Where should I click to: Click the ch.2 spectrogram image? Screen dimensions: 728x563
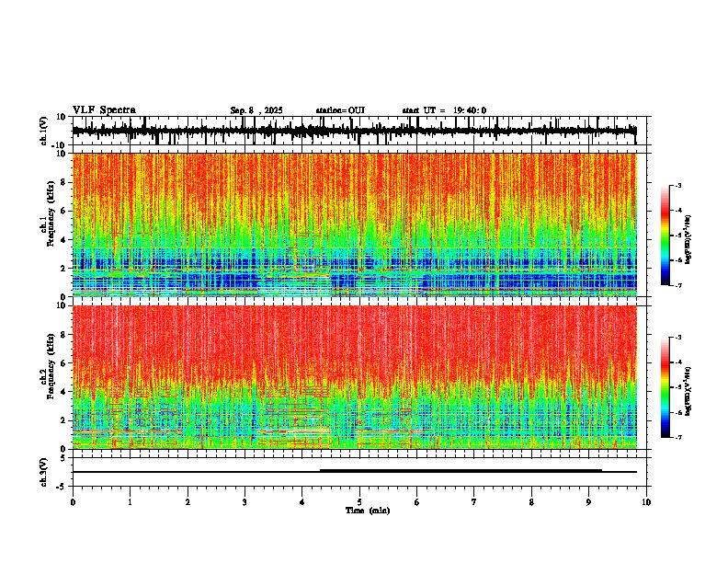[x=355, y=377]
